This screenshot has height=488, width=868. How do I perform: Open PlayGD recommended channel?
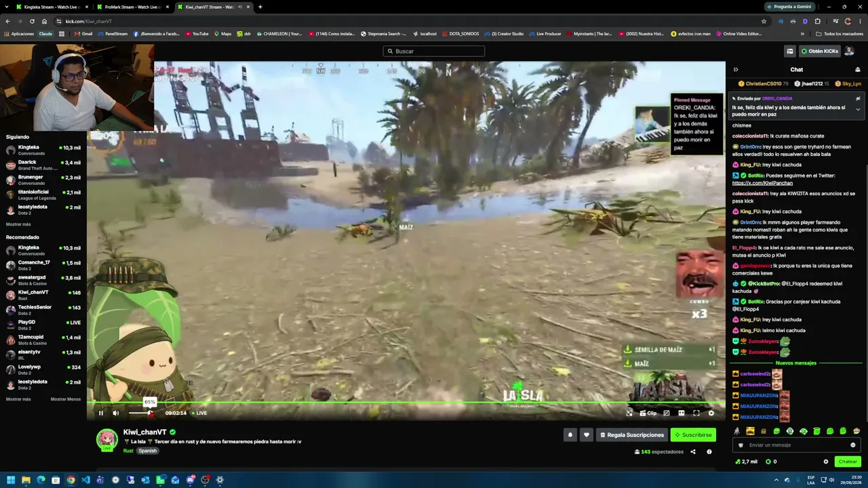[x=43, y=325]
